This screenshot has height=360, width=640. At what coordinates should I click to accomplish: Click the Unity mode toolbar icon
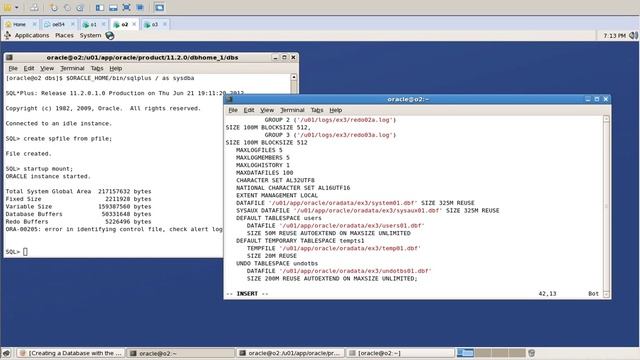click(140, 7)
